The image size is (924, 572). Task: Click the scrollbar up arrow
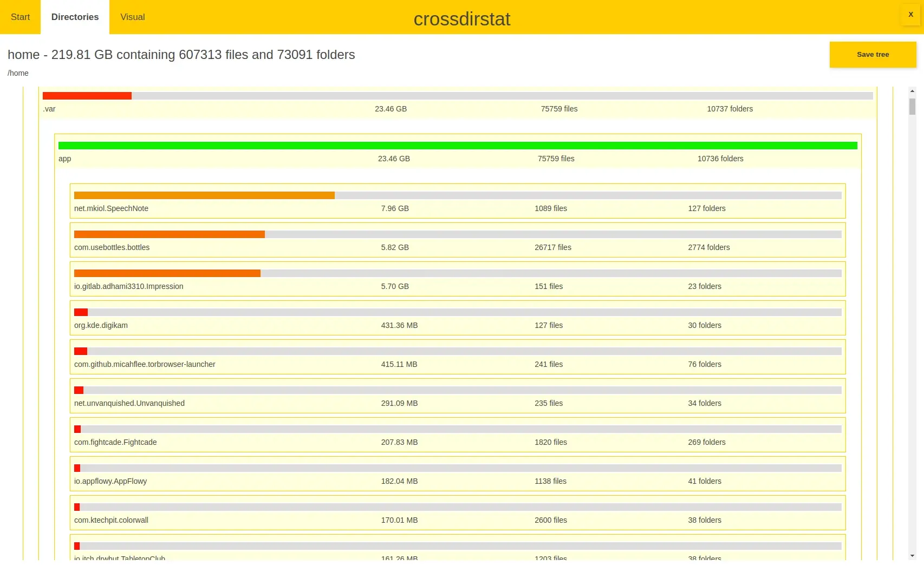[912, 91]
